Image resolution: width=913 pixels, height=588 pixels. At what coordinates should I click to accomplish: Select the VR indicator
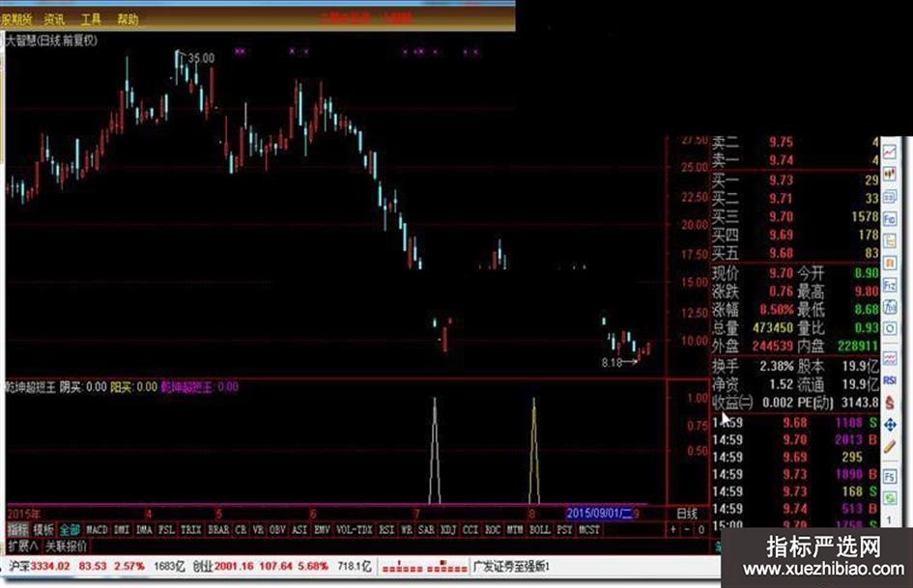tap(258, 530)
